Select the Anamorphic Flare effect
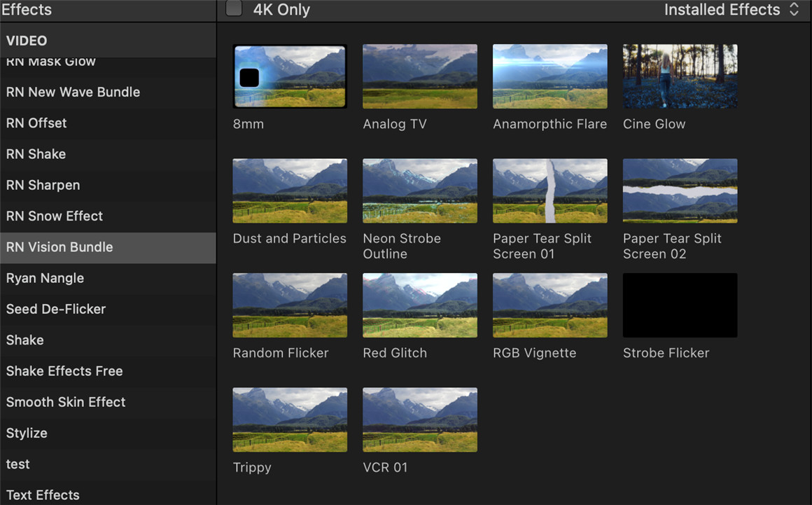The width and height of the screenshot is (812, 505). (550, 76)
